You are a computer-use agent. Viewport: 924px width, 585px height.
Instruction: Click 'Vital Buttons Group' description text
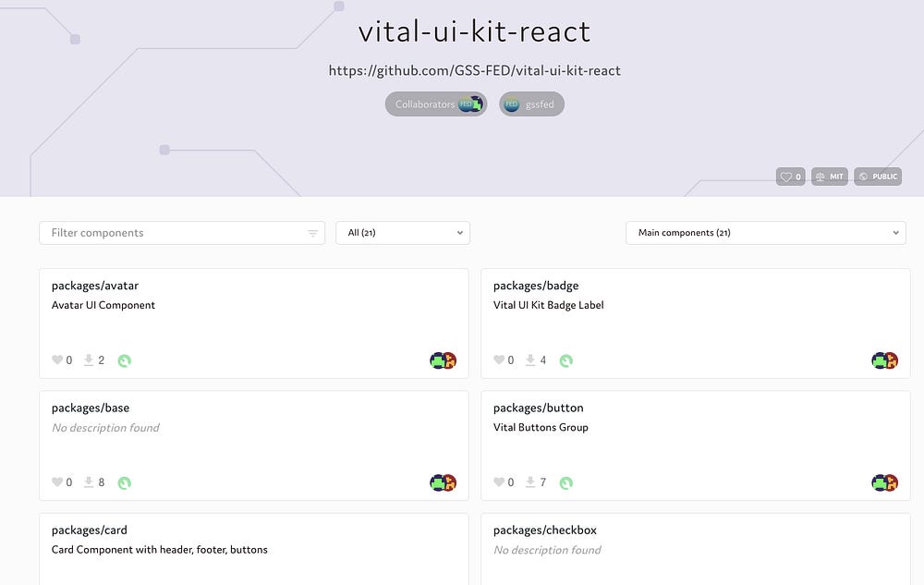(x=541, y=428)
